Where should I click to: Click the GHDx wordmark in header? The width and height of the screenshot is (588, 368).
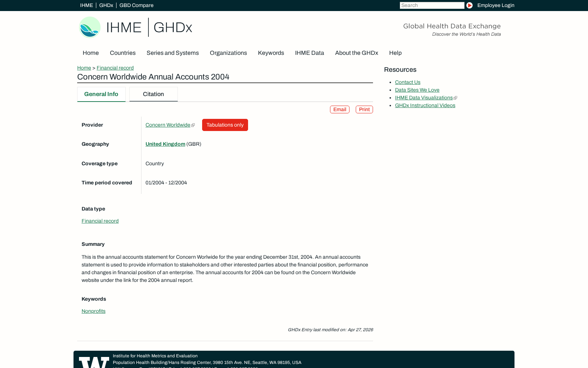(x=173, y=28)
